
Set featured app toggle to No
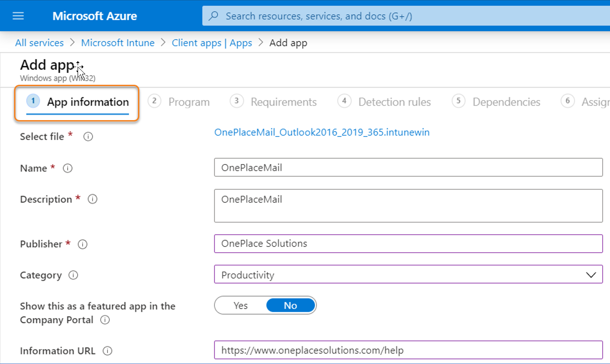290,306
